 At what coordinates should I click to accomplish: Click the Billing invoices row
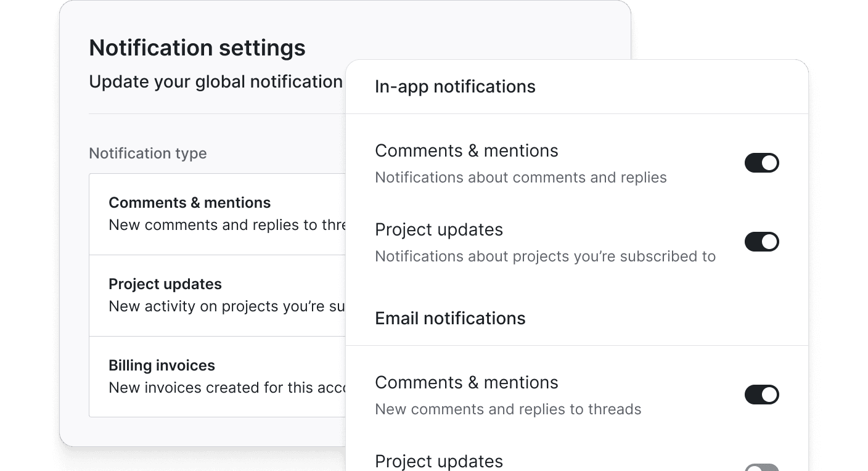[162, 366]
